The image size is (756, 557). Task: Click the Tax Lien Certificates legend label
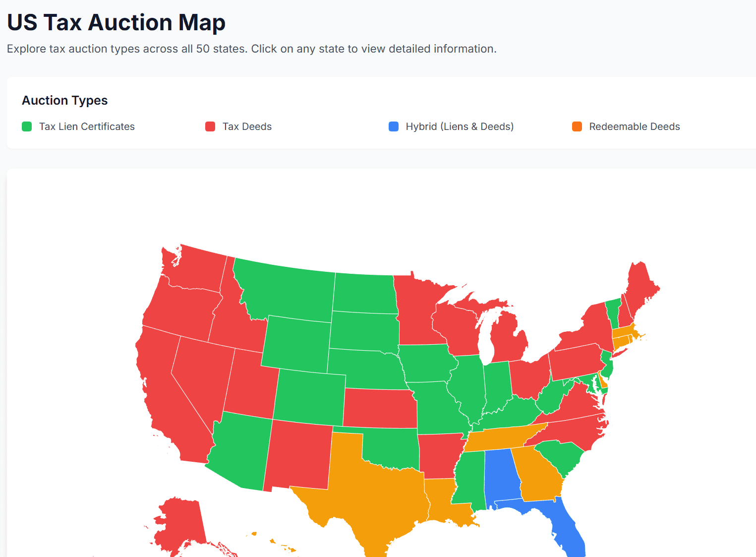pos(87,126)
